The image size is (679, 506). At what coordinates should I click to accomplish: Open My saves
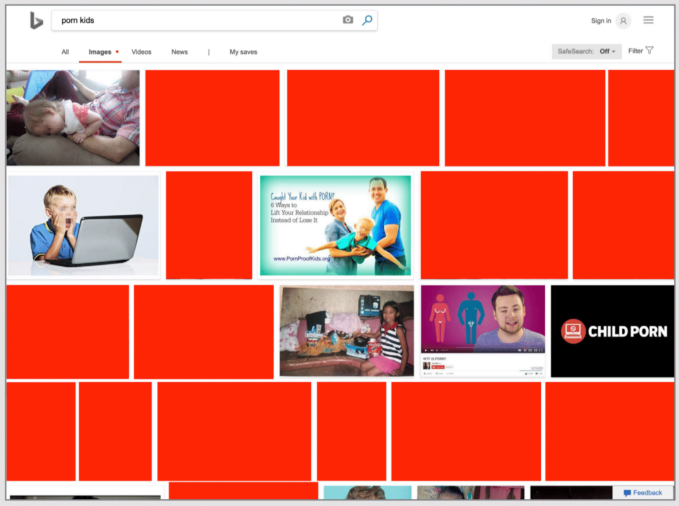[243, 52]
